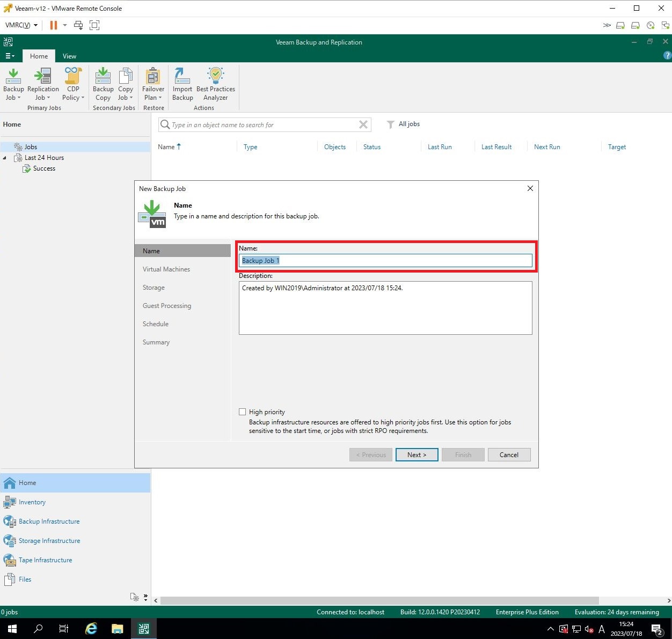672x639 pixels.
Task: Show hidden system tray icons
Action: pyautogui.click(x=550, y=629)
